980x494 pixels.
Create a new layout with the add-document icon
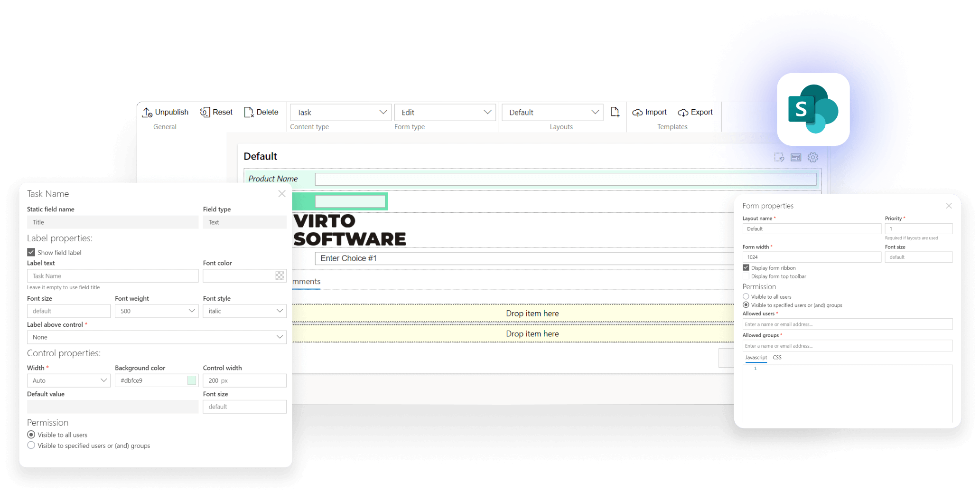coord(615,112)
